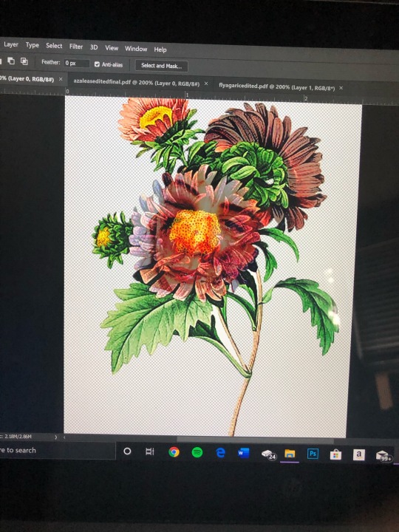399x532 pixels.
Task: Open the View menu
Action: (112, 48)
